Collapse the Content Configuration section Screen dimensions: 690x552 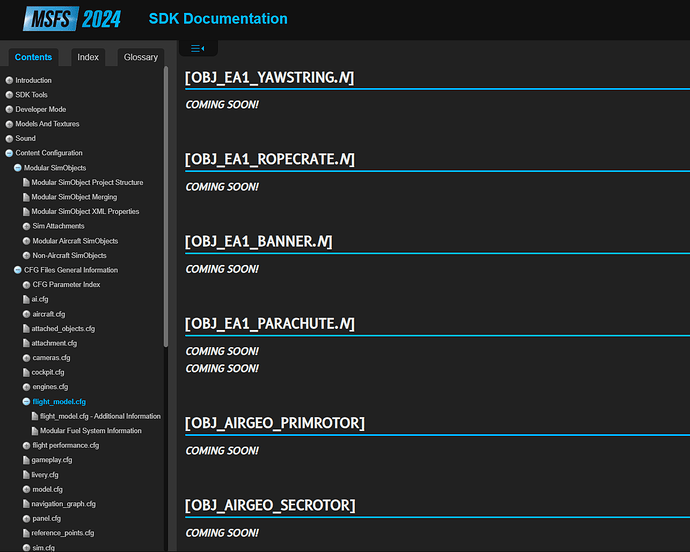pyautogui.click(x=9, y=153)
